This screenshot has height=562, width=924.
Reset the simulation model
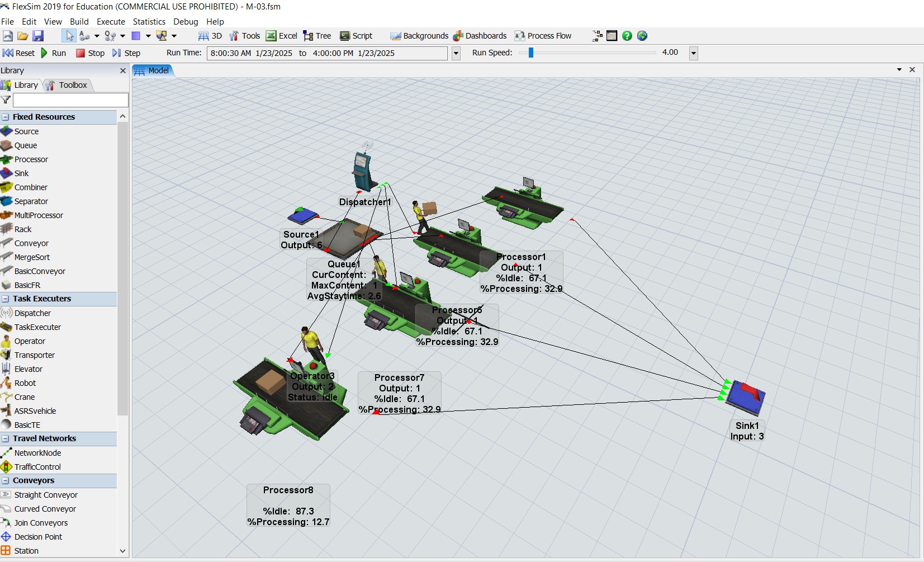coord(18,53)
